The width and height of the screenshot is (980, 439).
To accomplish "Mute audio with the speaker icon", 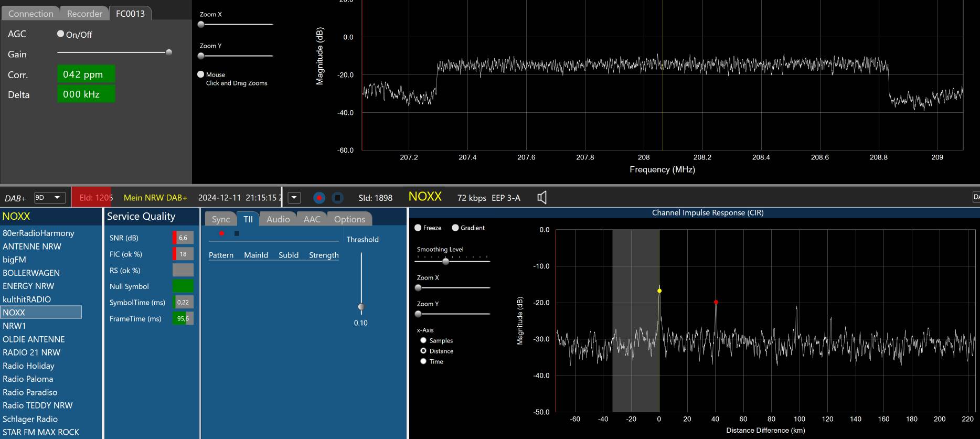I will [x=542, y=198].
